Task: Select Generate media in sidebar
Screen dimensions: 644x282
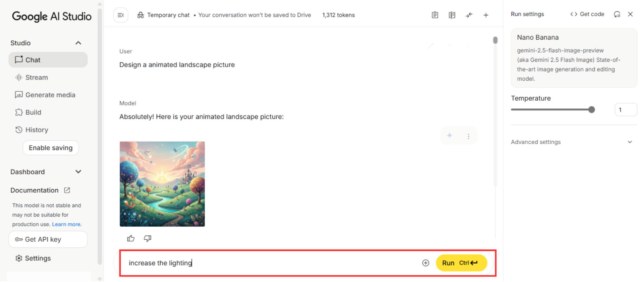Action: (50, 95)
